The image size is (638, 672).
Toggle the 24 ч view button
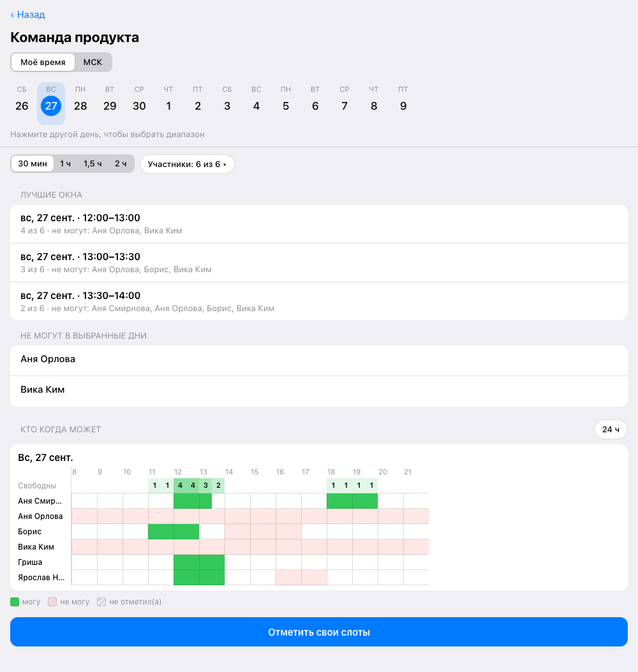[x=611, y=430]
